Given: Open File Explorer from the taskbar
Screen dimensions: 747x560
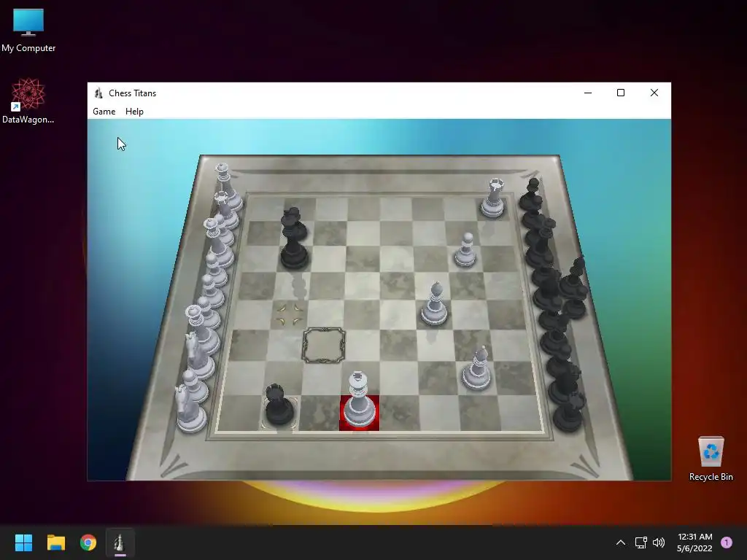Looking at the screenshot, I should (x=55, y=542).
